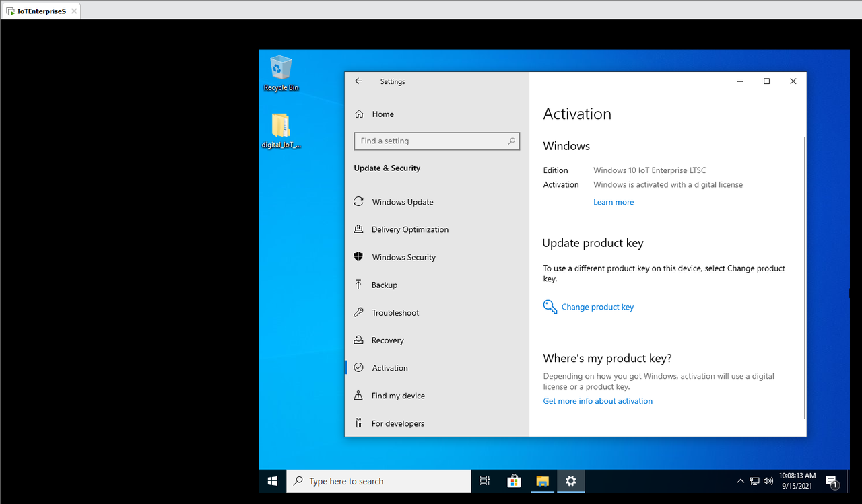
Task: Click "Windows 10 IoT Enterprise LTSC" edition text
Action: point(650,170)
